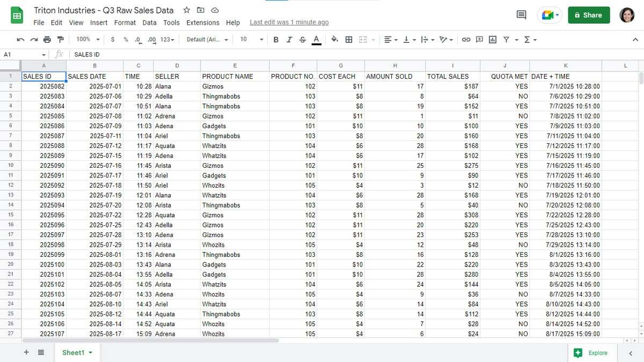644x362 pixels.
Task: Open the Explore button
Action: click(591, 352)
